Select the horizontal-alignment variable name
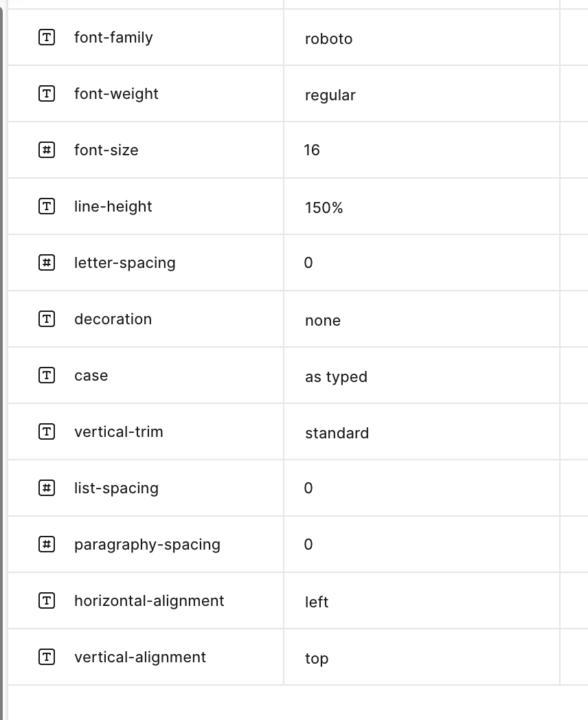Image resolution: width=588 pixels, height=720 pixels. point(149,601)
